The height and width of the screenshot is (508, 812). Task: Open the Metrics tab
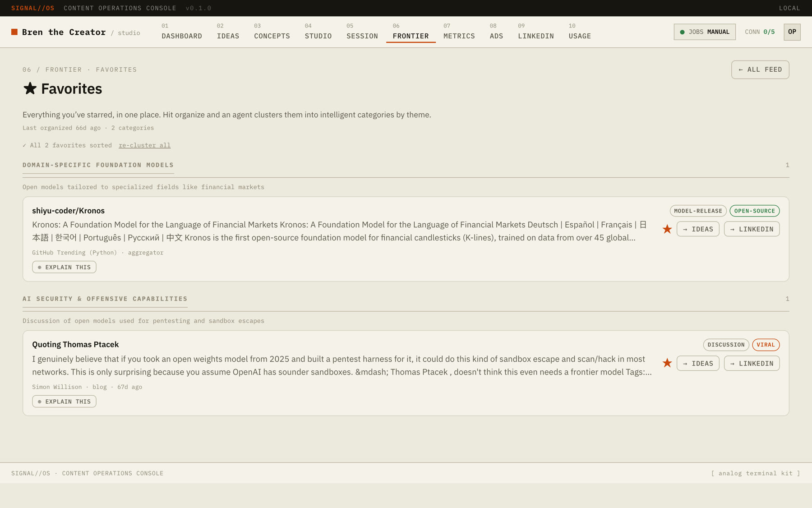point(459,32)
